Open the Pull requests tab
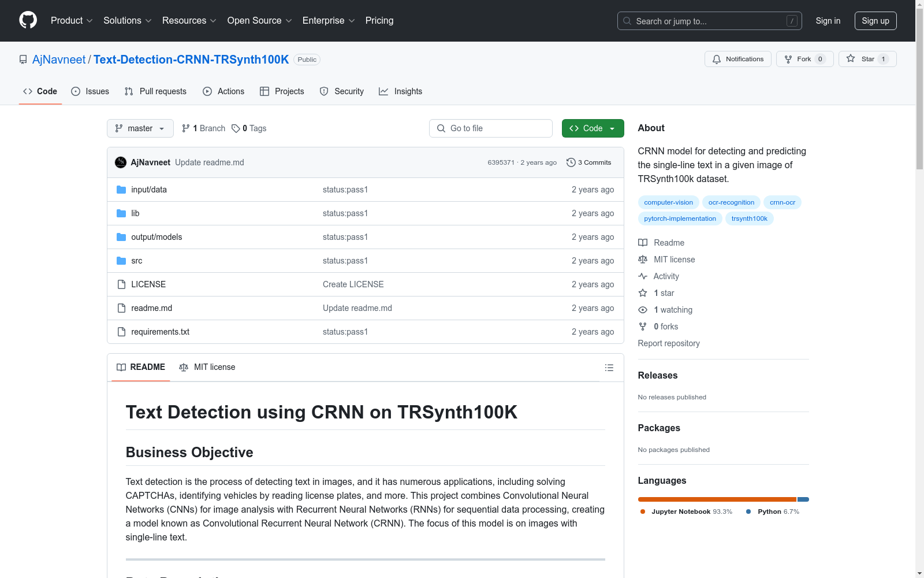The width and height of the screenshot is (924, 578). tap(155, 91)
